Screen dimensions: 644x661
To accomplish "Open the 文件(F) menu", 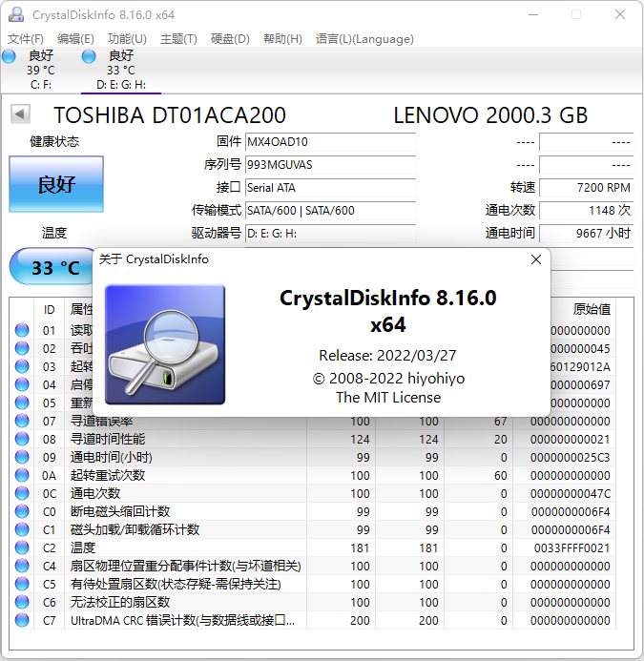I will pyautogui.click(x=26, y=39).
